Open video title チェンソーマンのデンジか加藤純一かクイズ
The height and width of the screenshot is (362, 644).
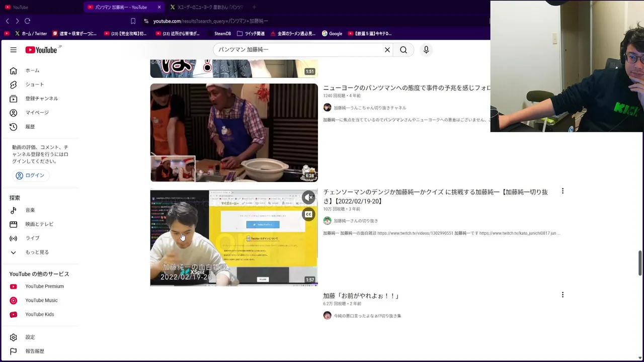(436, 197)
